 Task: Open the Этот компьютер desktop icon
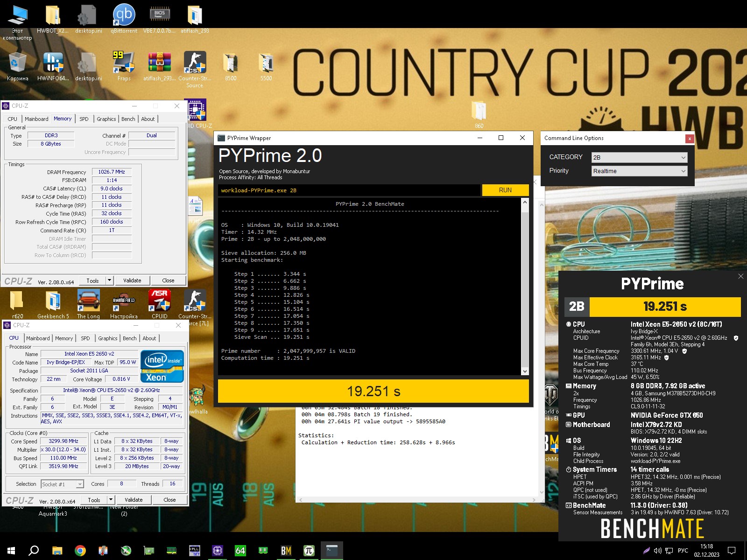coord(17,22)
